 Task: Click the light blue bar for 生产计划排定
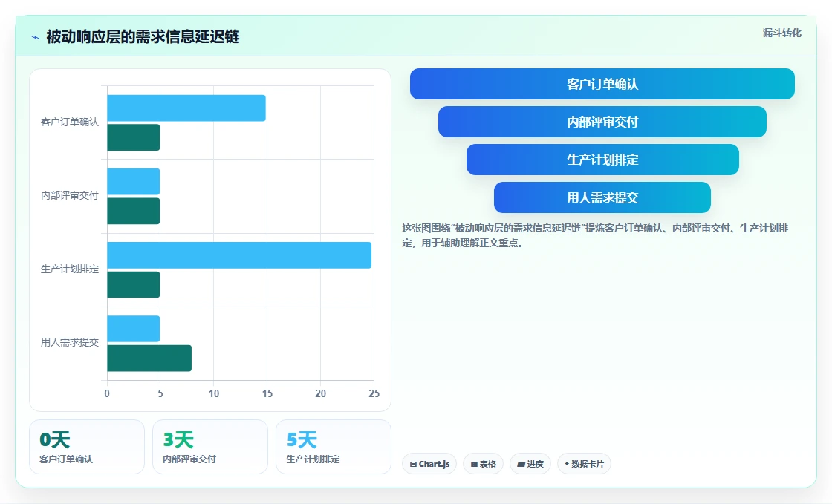click(x=239, y=255)
